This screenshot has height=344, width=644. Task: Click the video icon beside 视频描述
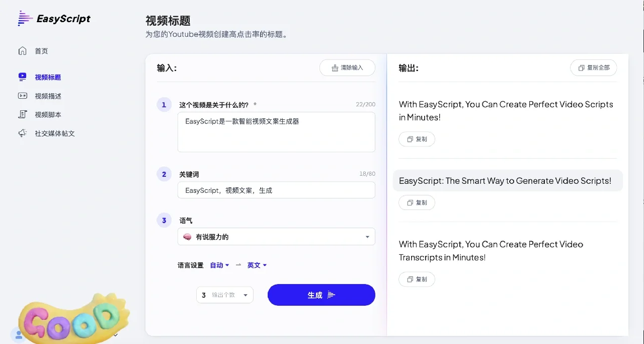[x=22, y=96]
